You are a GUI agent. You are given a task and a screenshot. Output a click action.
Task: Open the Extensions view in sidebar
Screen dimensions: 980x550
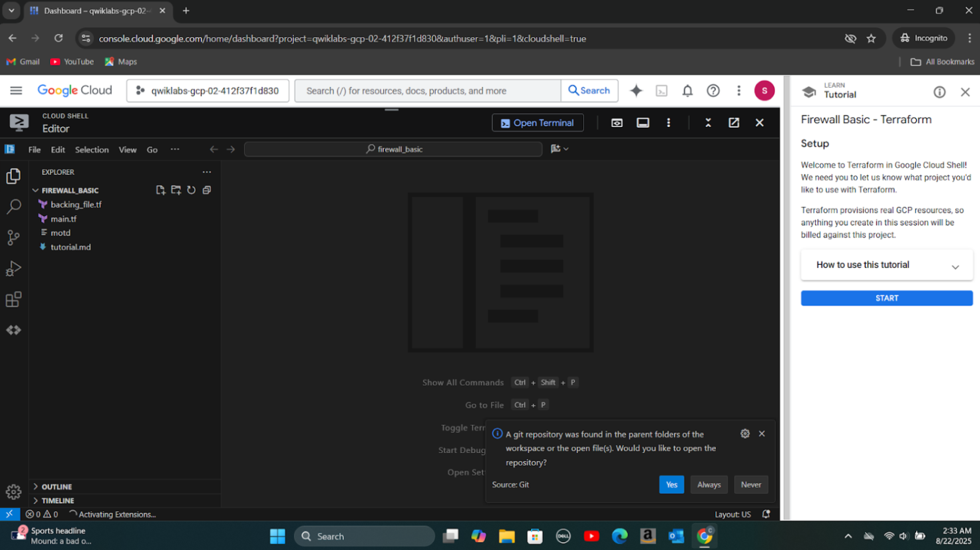pos(13,299)
